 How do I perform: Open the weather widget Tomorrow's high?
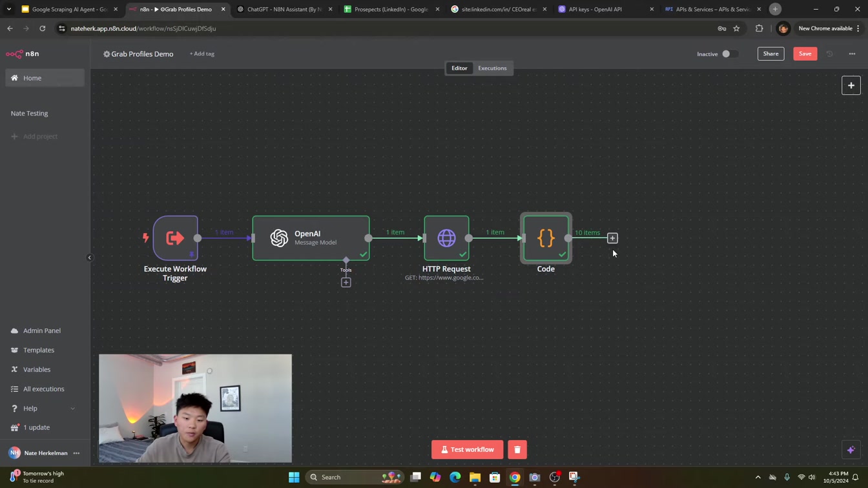37,477
